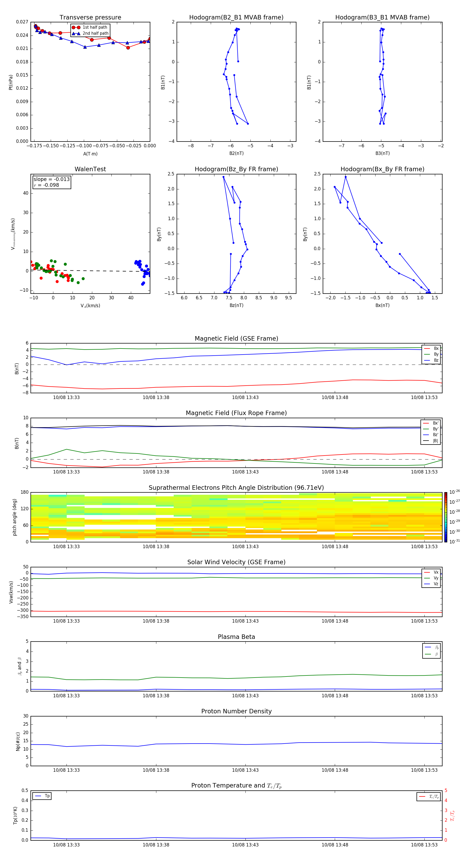Click the 'Magnetic Field (Flux Rope Frame)' title

point(236,413)
